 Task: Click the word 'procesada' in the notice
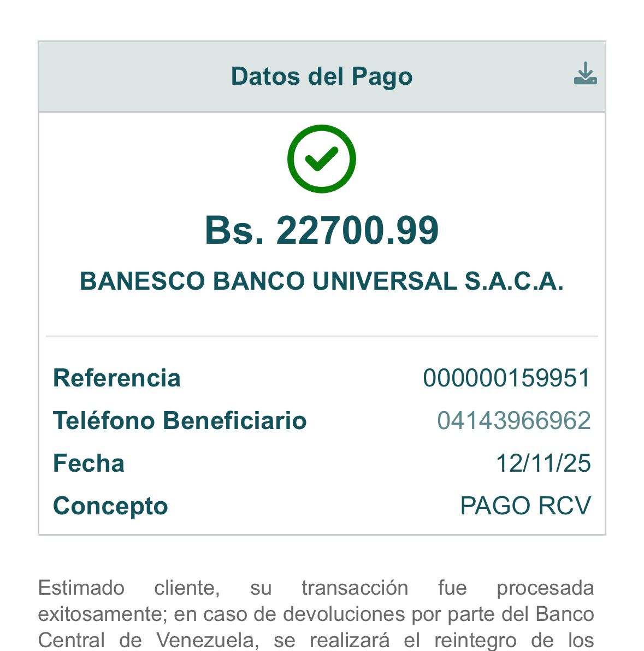[545, 588]
